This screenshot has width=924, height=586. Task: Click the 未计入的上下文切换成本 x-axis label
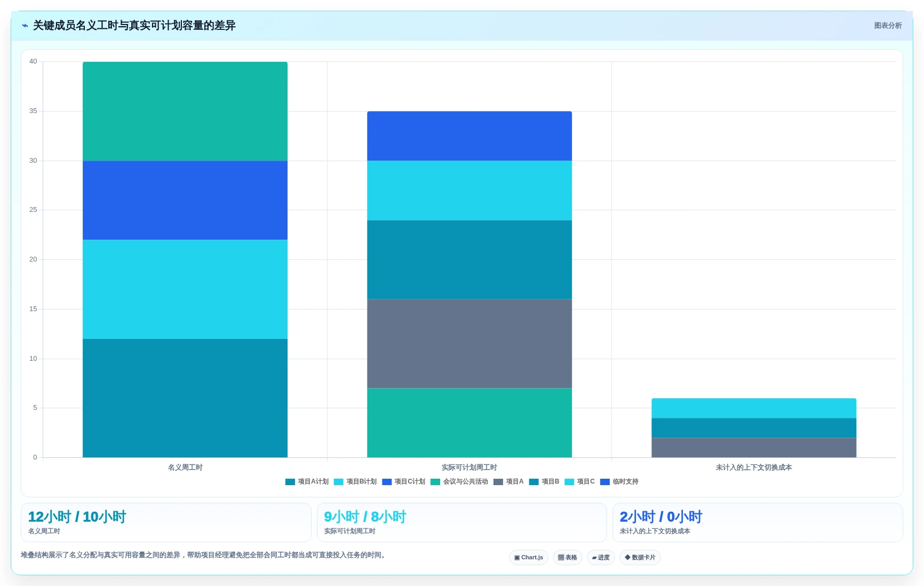tap(754, 468)
